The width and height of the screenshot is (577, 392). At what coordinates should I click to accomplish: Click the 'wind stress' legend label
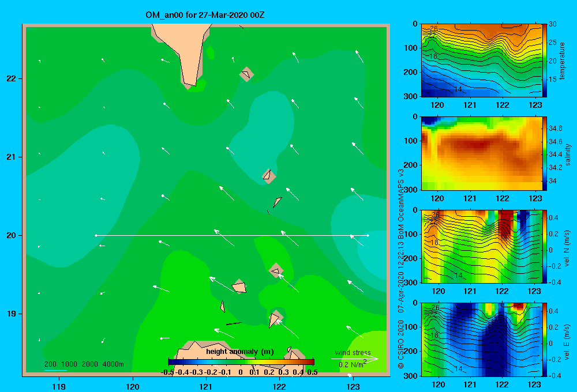pos(353,352)
